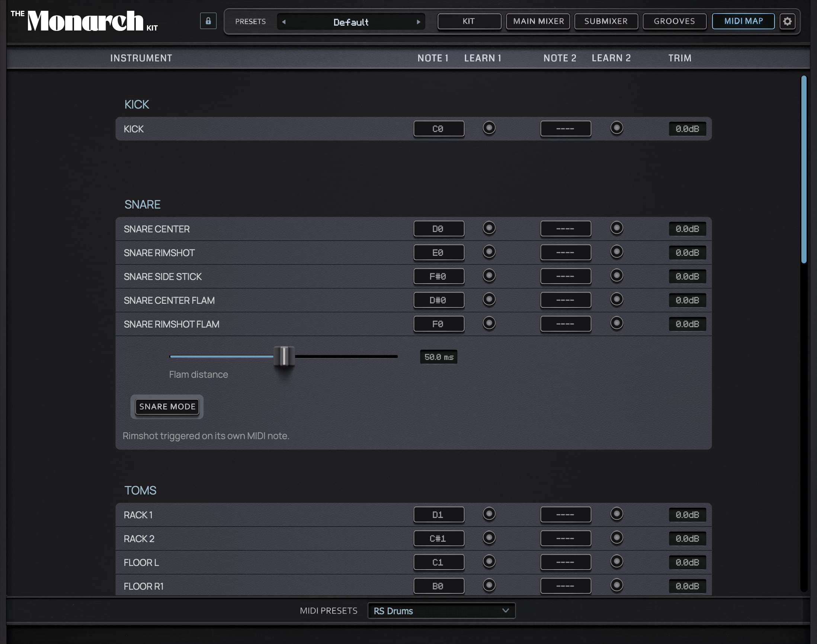This screenshot has height=644, width=817.
Task: Open SNARE CENTER Note 2 empty field
Action: [x=566, y=229]
